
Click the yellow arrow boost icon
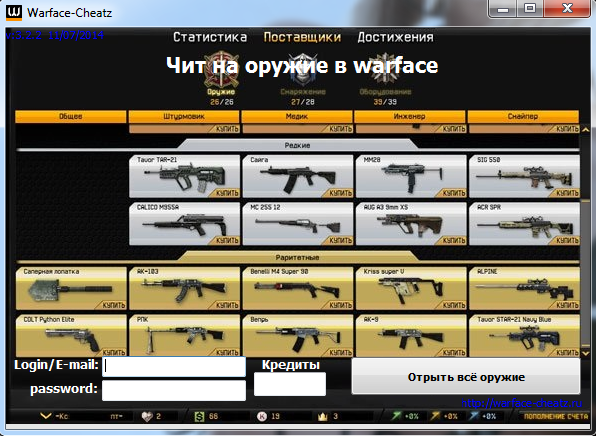click(x=435, y=416)
